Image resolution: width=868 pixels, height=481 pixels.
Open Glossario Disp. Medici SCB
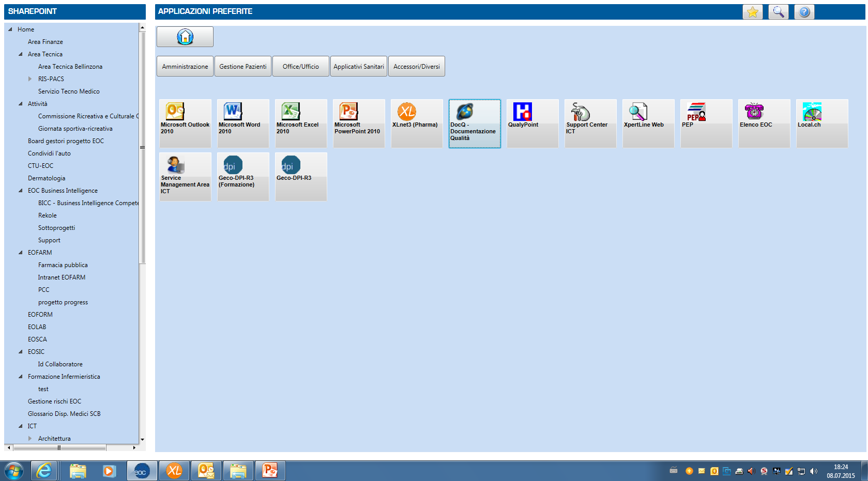click(x=64, y=414)
